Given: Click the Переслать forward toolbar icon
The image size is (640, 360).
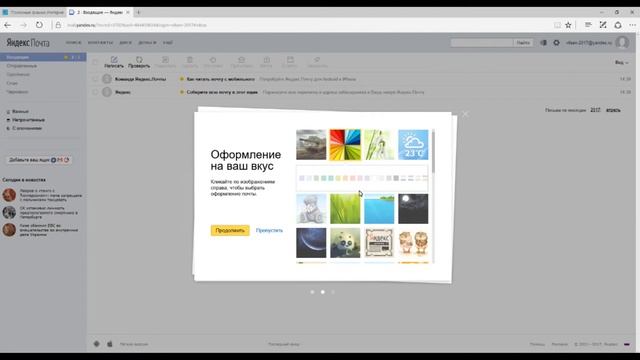Looking at the screenshot, I should 165,60.
